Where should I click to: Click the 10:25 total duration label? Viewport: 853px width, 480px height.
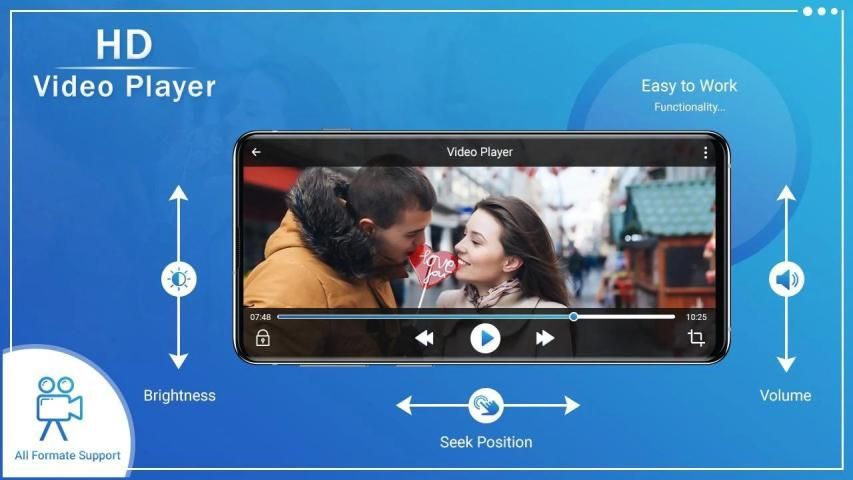(696, 317)
